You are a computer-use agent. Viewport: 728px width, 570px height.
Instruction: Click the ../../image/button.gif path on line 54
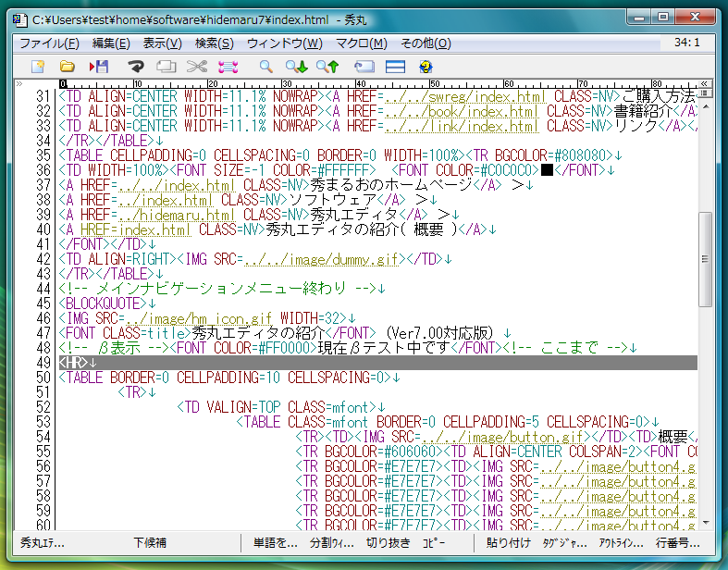502,437
